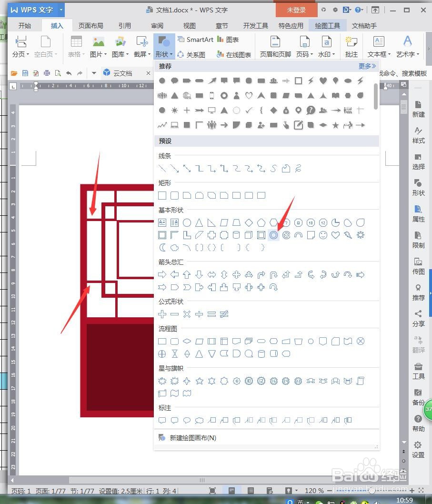Click the 未登录 login button
Image resolution: width=432 pixels, height=504 pixels.
tap(296, 10)
